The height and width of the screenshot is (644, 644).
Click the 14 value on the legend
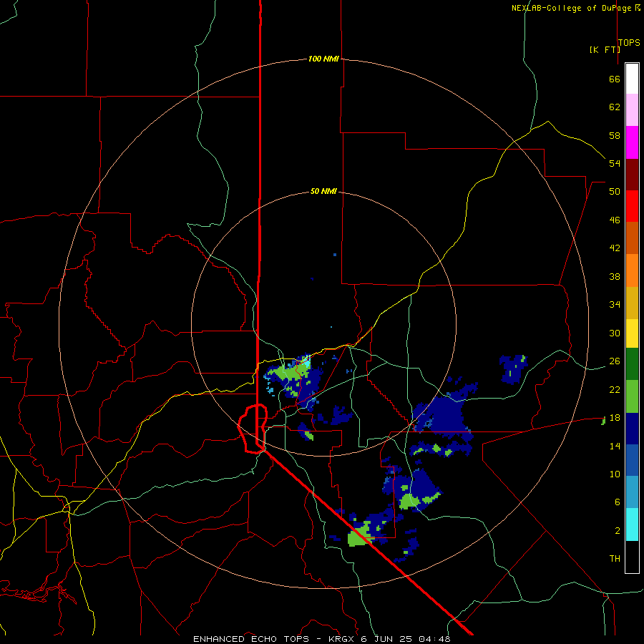pyautogui.click(x=615, y=446)
